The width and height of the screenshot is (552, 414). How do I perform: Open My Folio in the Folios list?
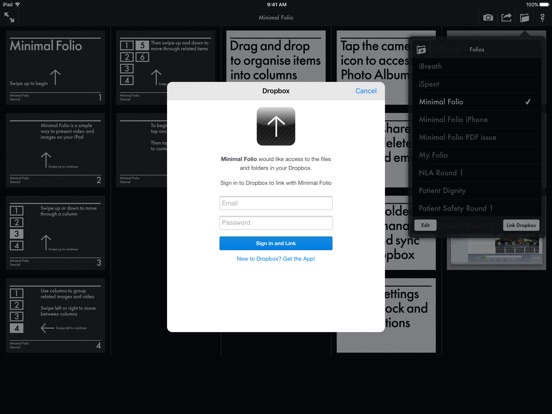pos(477,155)
